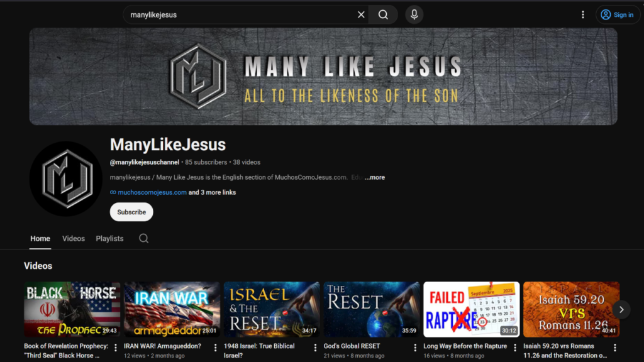Open options menu for God's Global RESET

point(415,348)
